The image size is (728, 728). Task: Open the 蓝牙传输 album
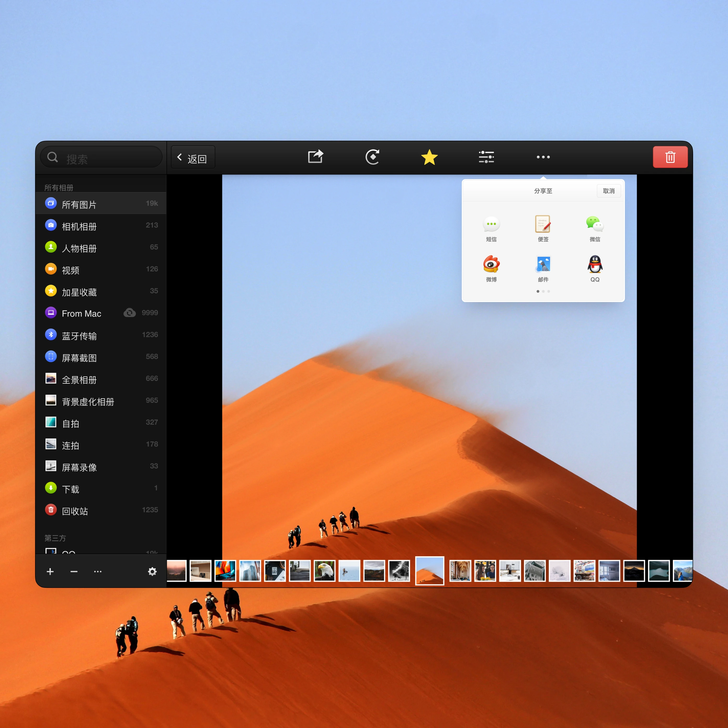(101, 335)
